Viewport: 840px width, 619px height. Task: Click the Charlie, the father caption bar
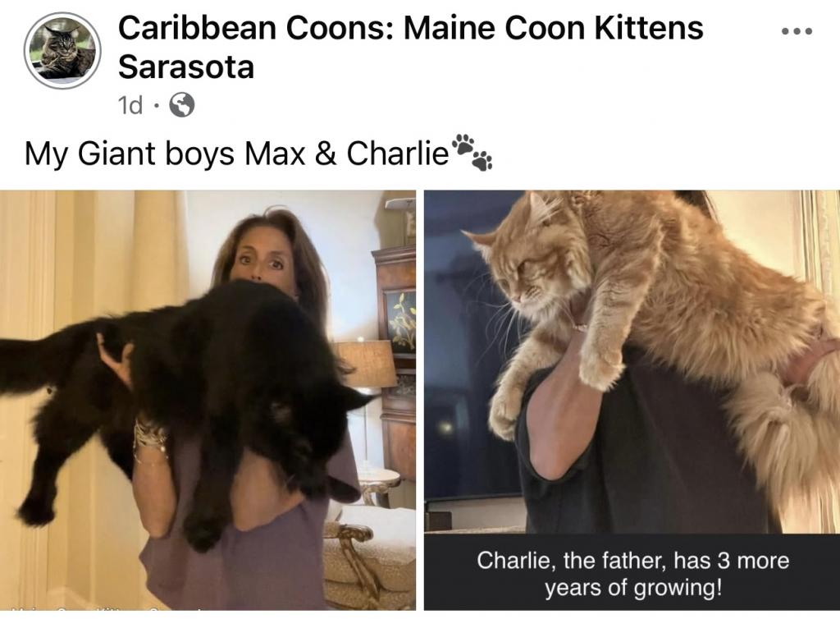pyautogui.click(x=632, y=572)
